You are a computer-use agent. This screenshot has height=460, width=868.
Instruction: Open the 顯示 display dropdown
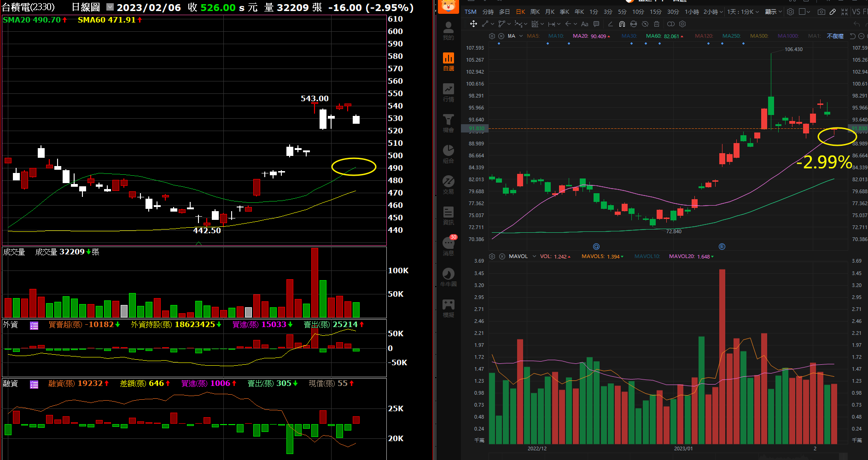(774, 11)
